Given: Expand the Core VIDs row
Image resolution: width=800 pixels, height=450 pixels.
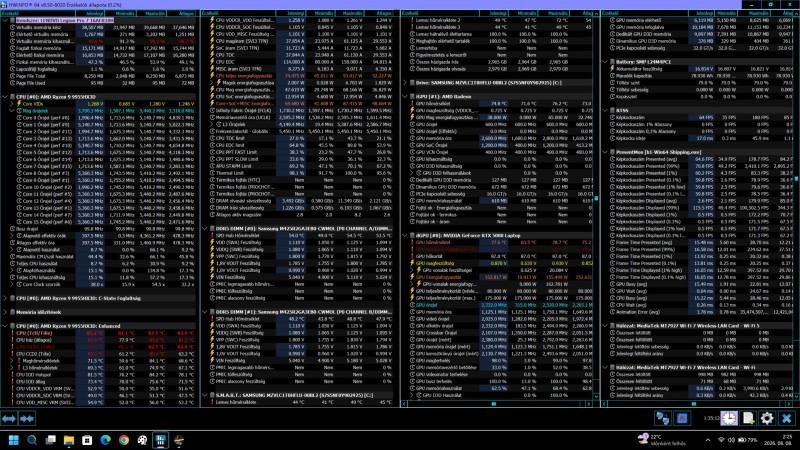Looking at the screenshot, I should (12, 104).
